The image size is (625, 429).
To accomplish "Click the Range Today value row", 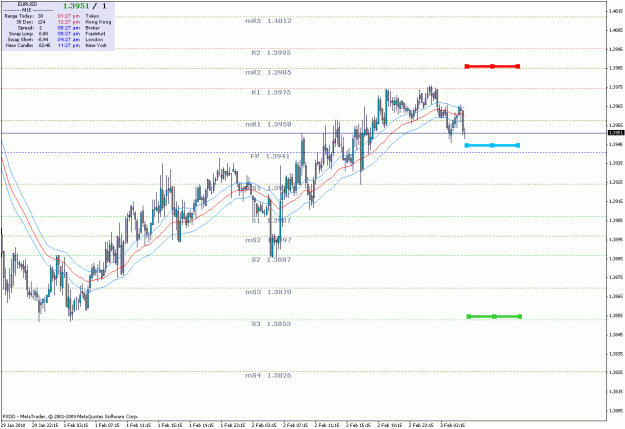I will point(24,16).
